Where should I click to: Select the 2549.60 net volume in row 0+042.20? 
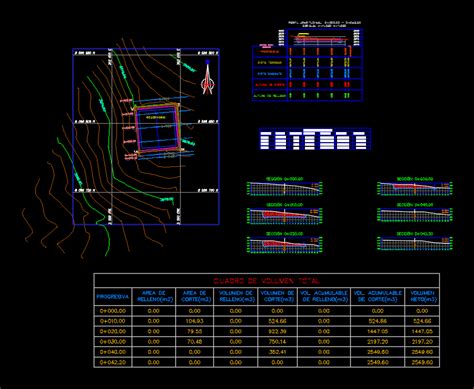pyautogui.click(x=422, y=362)
